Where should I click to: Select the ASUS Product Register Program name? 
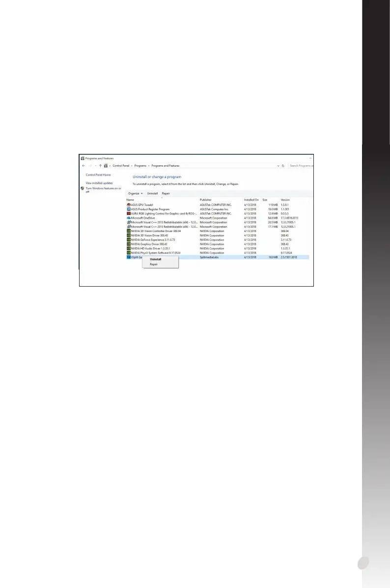(150, 209)
